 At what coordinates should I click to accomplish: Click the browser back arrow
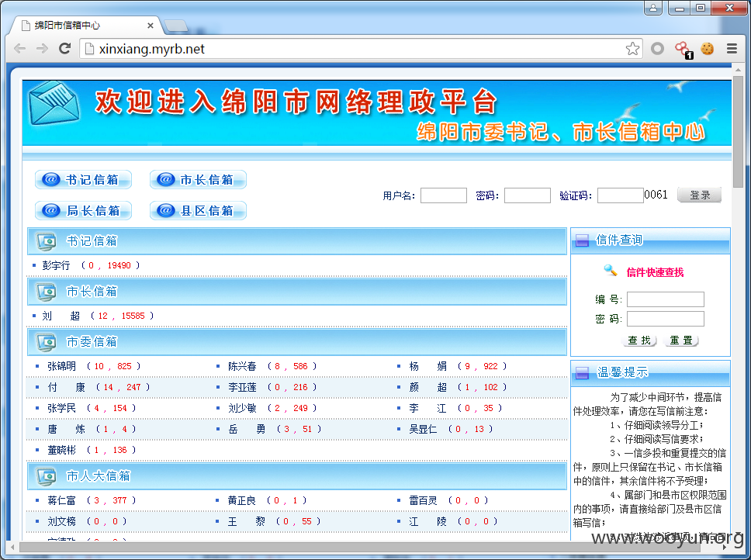[19, 48]
